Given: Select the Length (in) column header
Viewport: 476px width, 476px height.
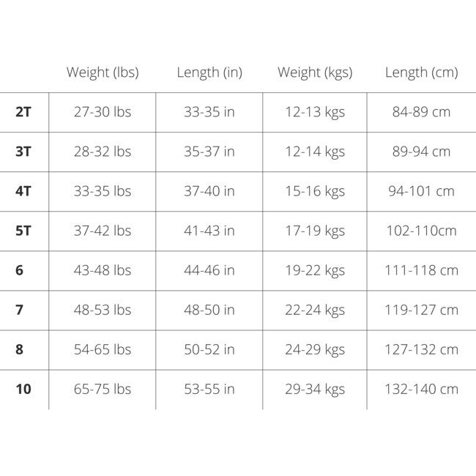Looking at the screenshot, I should coord(209,72).
